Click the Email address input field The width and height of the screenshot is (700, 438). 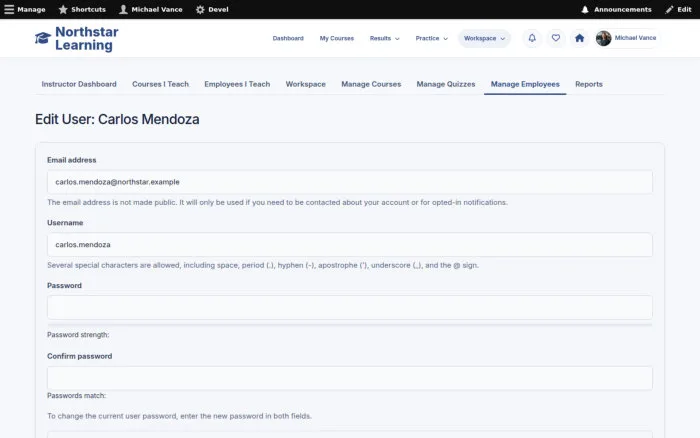350,182
